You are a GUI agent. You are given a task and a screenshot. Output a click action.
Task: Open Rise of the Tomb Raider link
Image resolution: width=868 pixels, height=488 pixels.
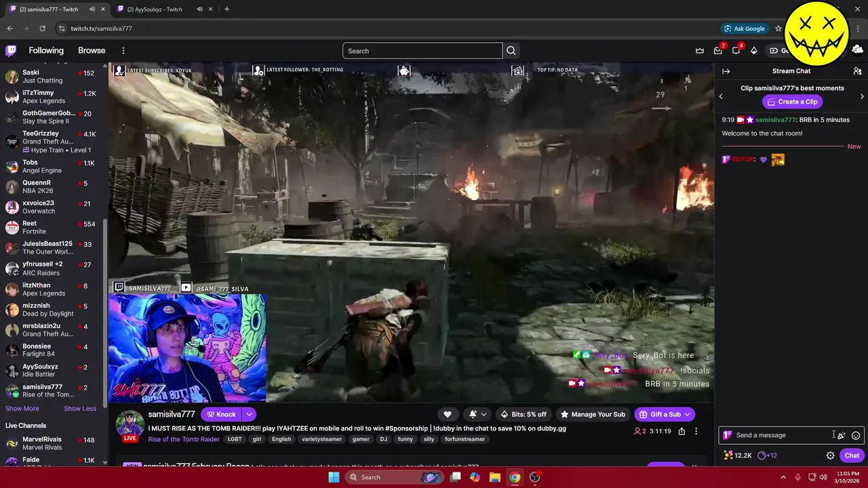(184, 439)
